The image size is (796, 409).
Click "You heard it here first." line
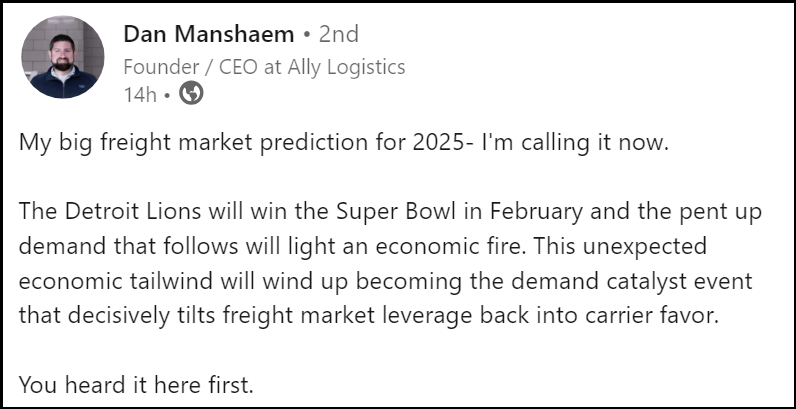[136, 386]
